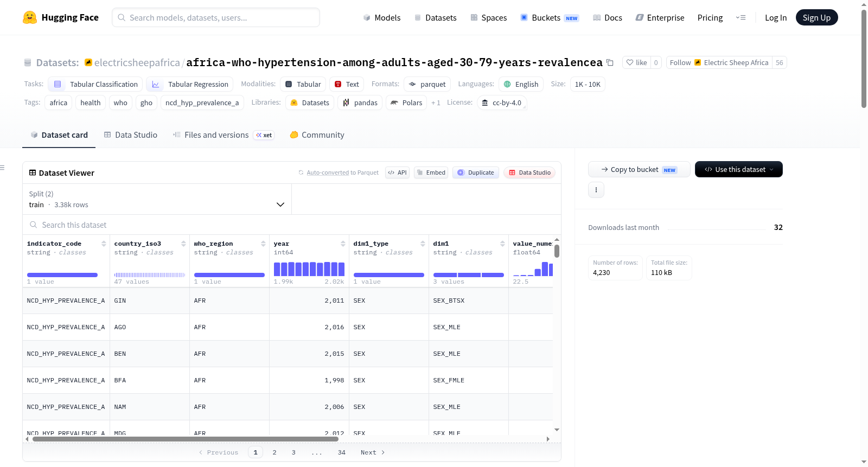Go to the Next page of rows
The height and width of the screenshot is (467, 868).
coord(373,452)
